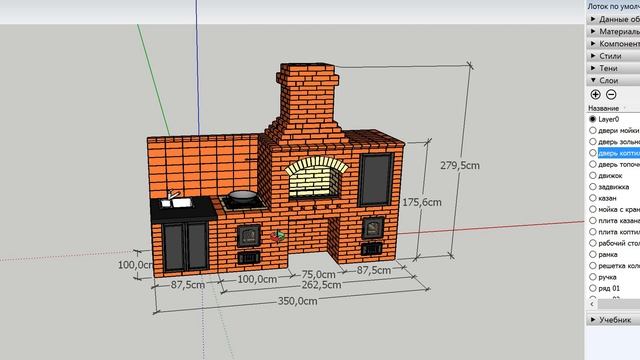The image size is (640, 360).
Task: Expand the Данные об... (entity info) panel
Action: (x=613, y=19)
